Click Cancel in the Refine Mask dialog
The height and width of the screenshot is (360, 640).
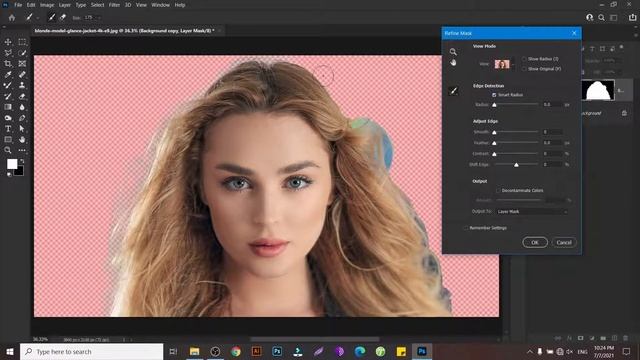[x=564, y=242]
